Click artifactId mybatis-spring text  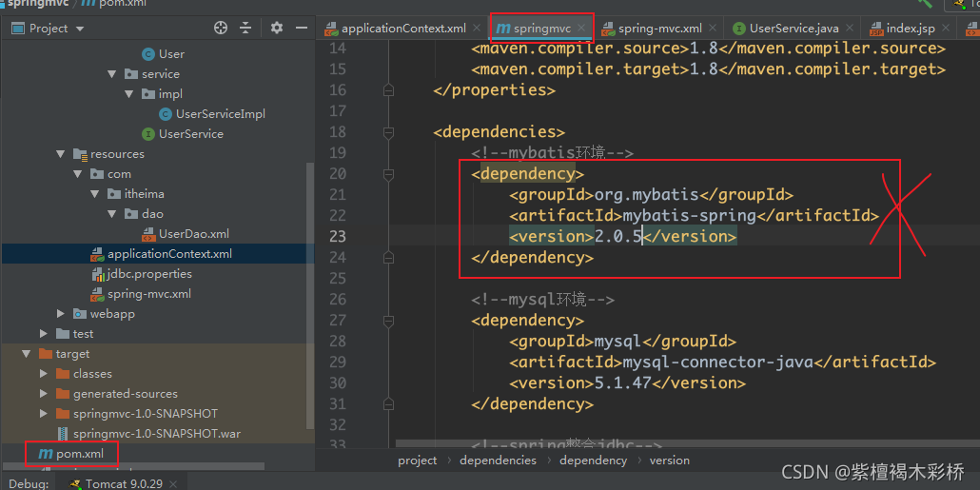[x=689, y=216]
